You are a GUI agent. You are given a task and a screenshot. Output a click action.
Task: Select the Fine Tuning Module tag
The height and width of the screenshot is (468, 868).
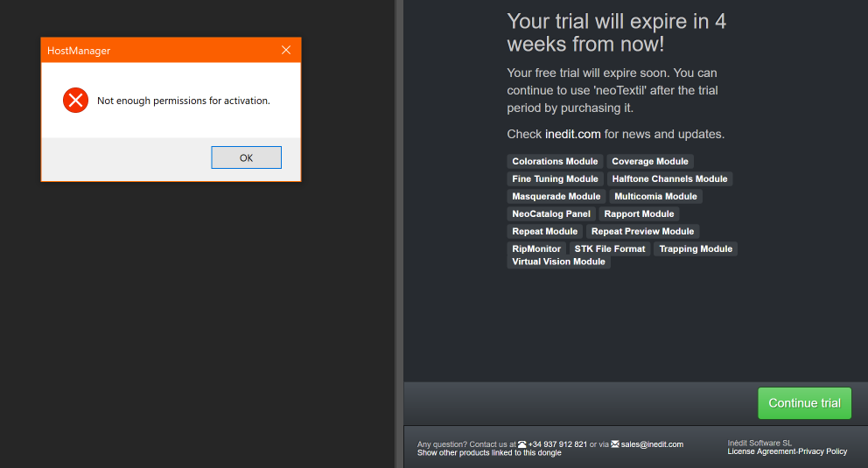(556, 178)
